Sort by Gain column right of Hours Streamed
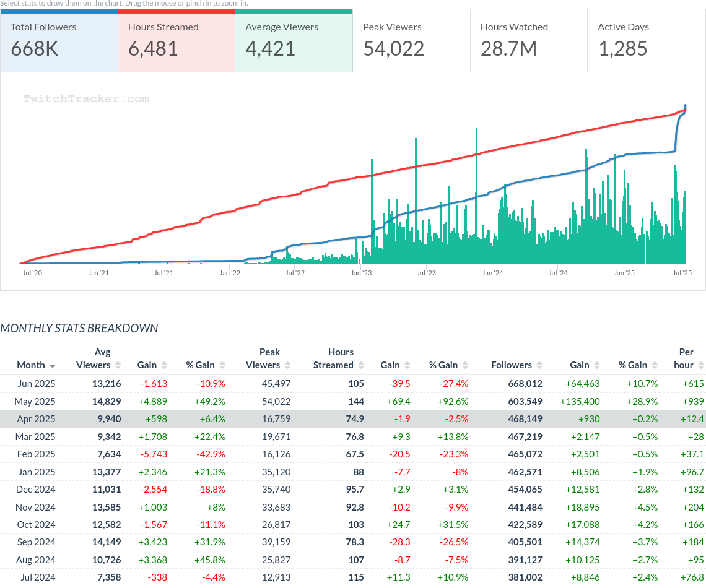Image resolution: width=706 pixels, height=588 pixels. tap(407, 365)
